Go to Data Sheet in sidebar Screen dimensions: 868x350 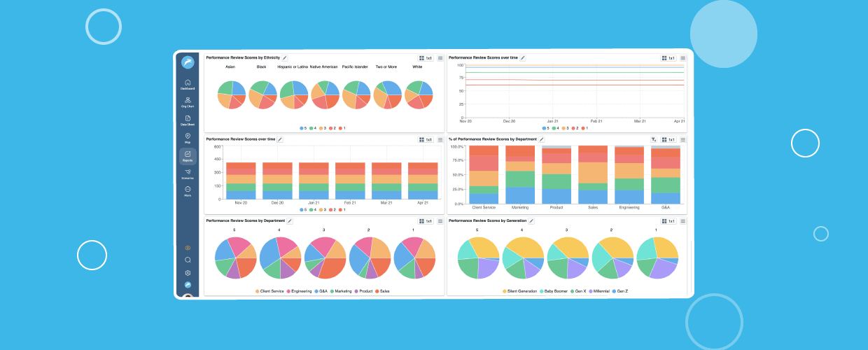(188, 120)
